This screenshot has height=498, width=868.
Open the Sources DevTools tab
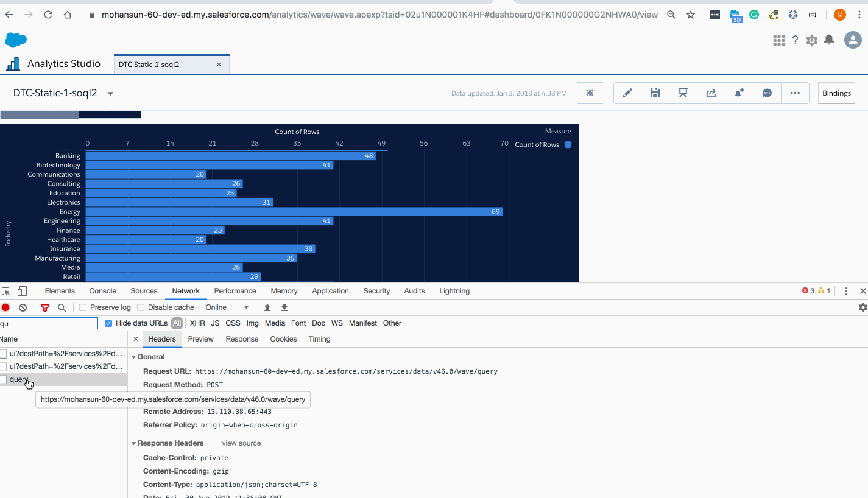(144, 291)
